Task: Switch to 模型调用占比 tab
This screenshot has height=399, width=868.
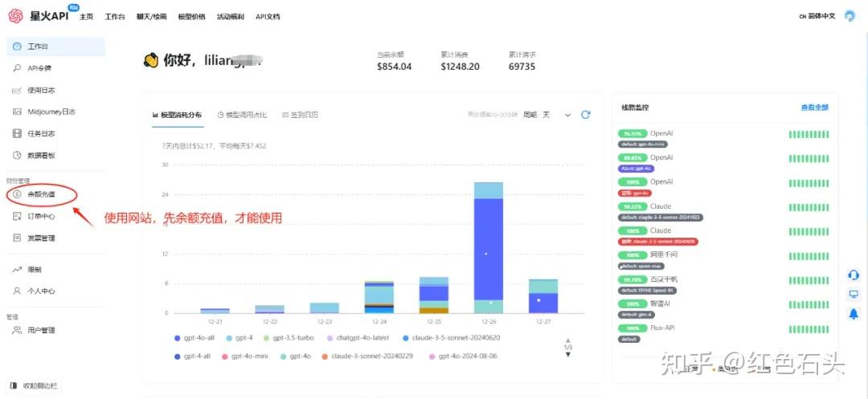Action: pos(243,115)
